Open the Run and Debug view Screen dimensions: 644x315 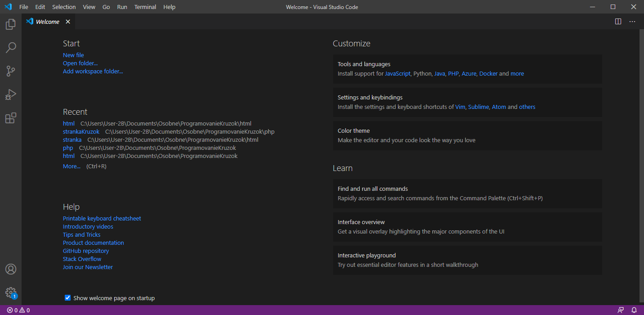coord(11,94)
